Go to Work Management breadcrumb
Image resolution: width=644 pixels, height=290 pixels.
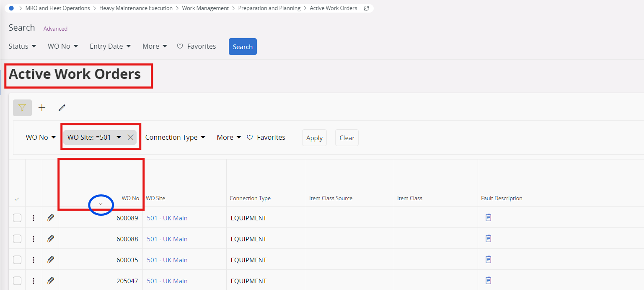pos(205,8)
